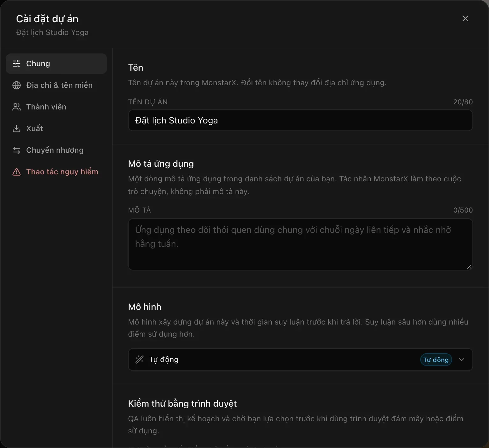This screenshot has height=448, width=489.
Task: Open the Xuất section
Action: coord(56,129)
